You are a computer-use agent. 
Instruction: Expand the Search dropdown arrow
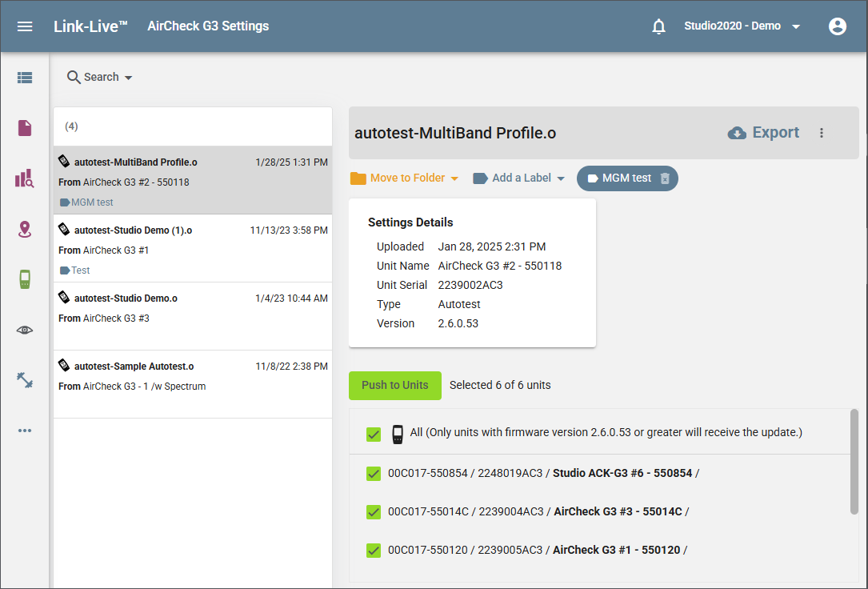[x=129, y=78]
